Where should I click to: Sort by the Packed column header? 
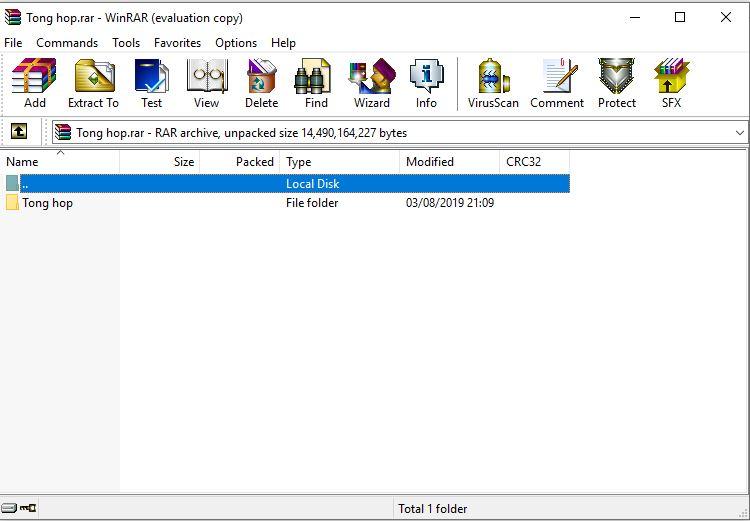click(240, 162)
